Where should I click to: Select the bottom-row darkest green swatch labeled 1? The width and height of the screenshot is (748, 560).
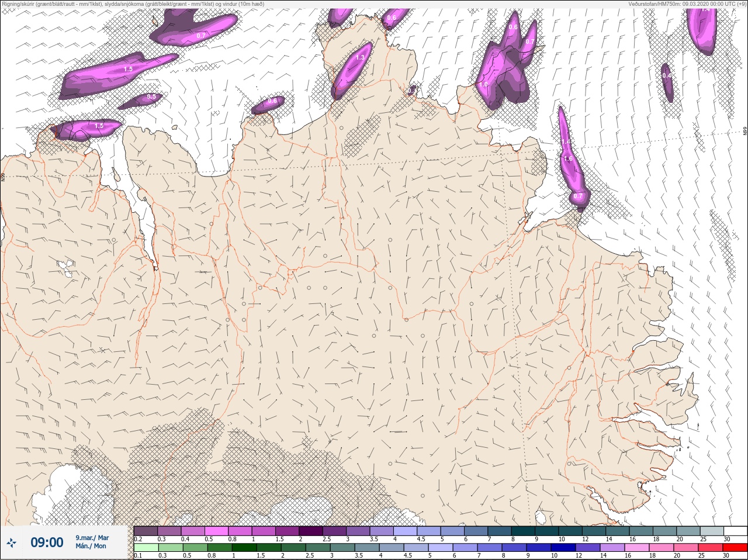244,548
